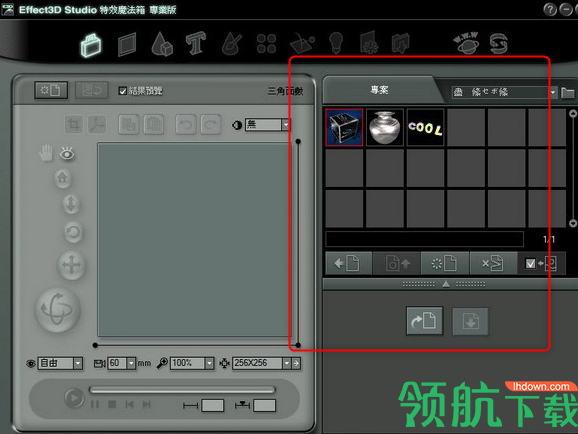
Task: Click the swirl S refresh icon
Action: point(498,44)
